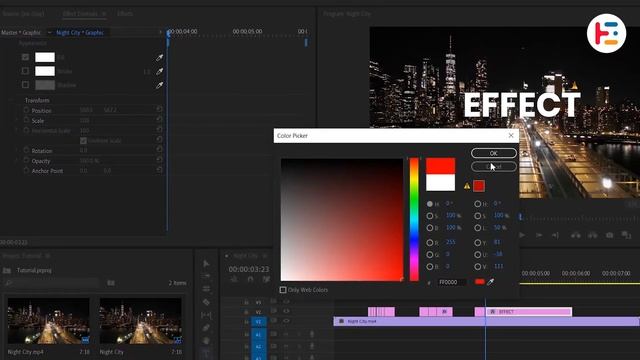Confirm the color with the OK button

pos(493,153)
